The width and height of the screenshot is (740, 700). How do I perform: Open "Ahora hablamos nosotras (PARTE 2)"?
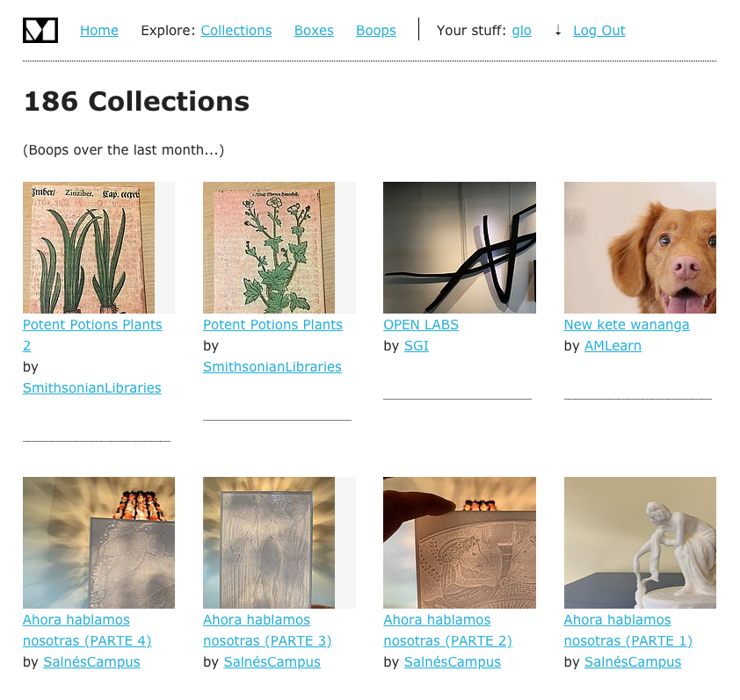pos(447,630)
